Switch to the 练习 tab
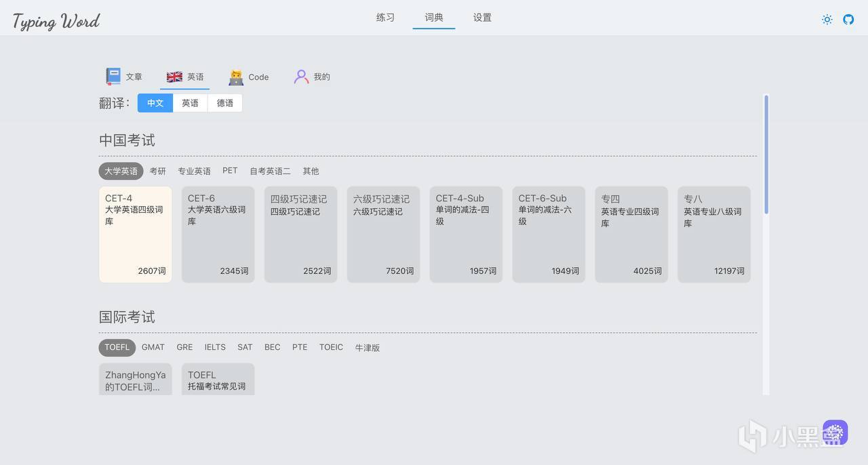The width and height of the screenshot is (868, 465). [x=385, y=18]
